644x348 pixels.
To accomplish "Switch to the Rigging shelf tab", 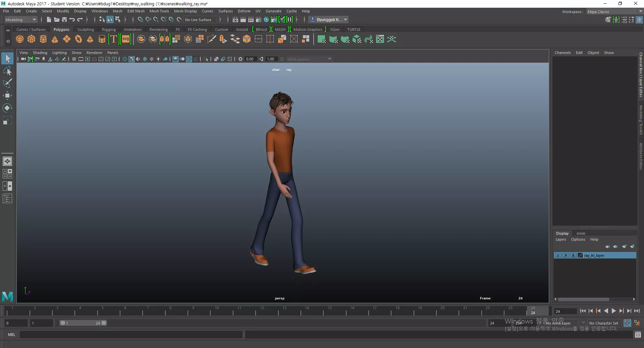I will click(109, 30).
